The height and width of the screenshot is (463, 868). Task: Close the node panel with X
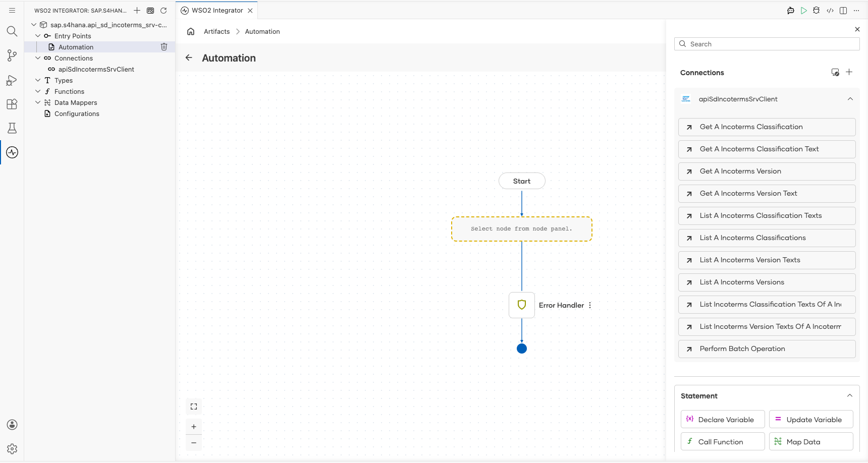[x=857, y=29]
